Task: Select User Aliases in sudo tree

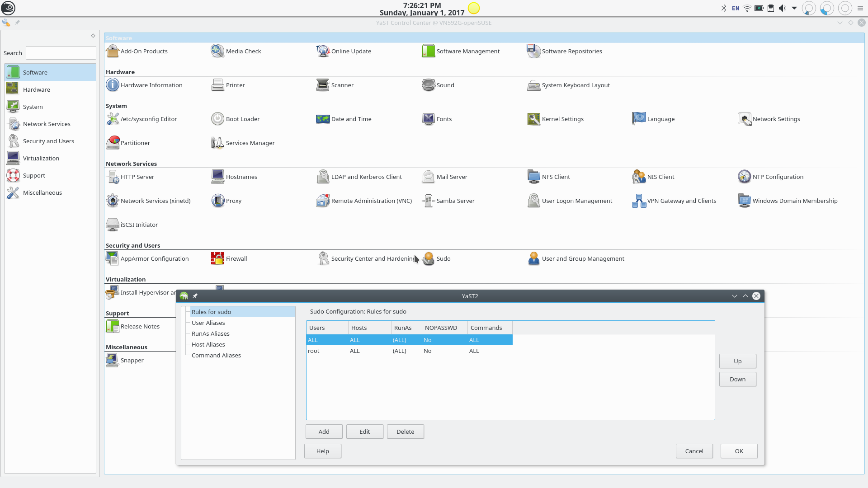Action: coord(208,323)
